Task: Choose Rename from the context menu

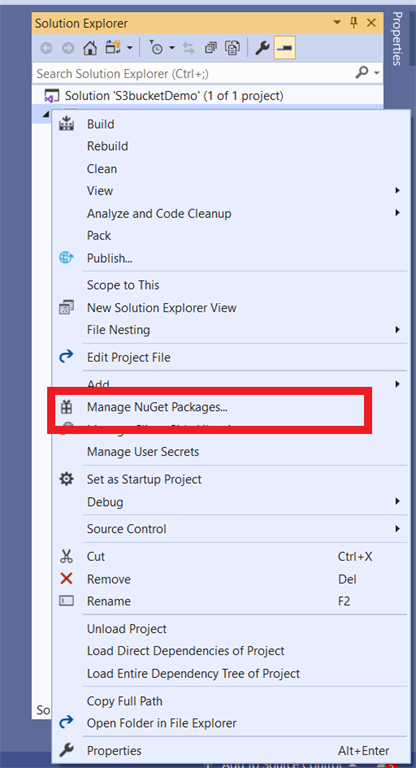Action: [109, 601]
